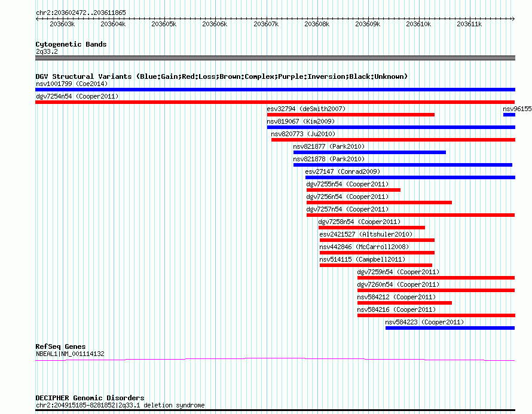
Task: Select the dgv7259n54 (Cooper2011) label
Action: coord(398,272)
